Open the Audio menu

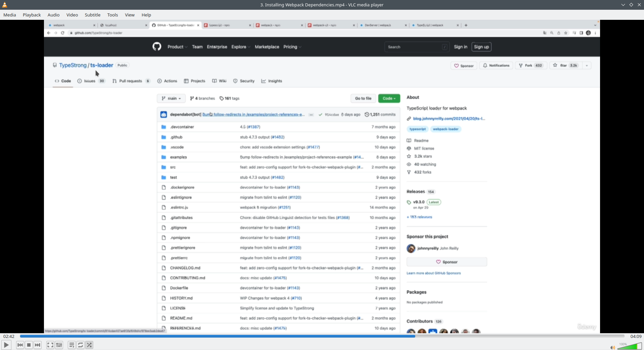pos(54,15)
